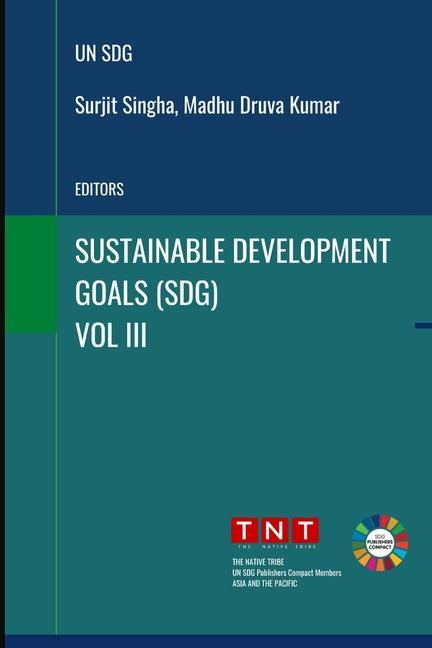Viewport: 432px width, 648px height.
Task: Click the 'VOL III' text
Action: [x=111, y=335]
